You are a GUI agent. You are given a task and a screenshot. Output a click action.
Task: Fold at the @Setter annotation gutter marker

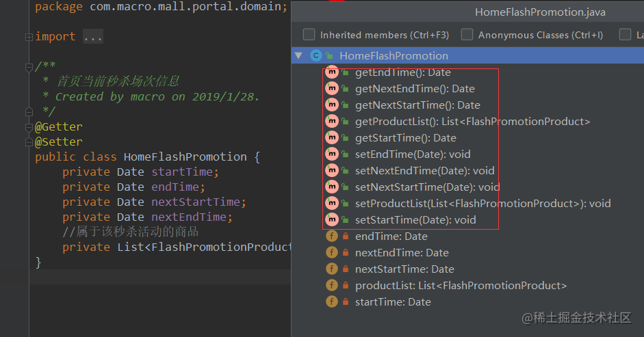pyautogui.click(x=29, y=142)
